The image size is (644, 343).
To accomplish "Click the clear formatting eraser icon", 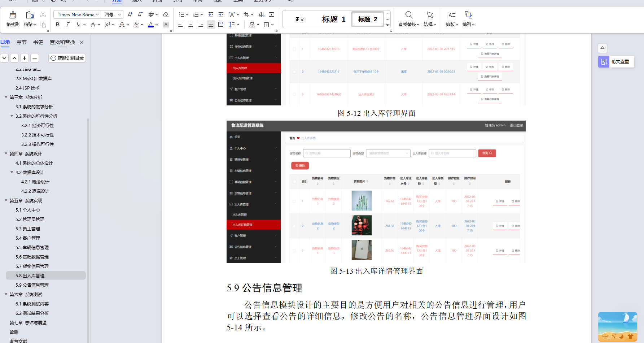I will 166,14.
